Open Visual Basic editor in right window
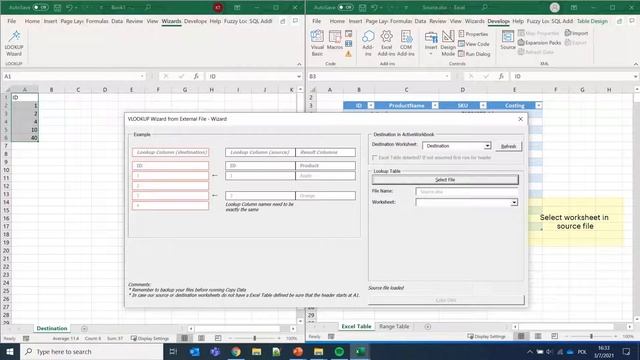The height and width of the screenshot is (360, 640). (317, 43)
